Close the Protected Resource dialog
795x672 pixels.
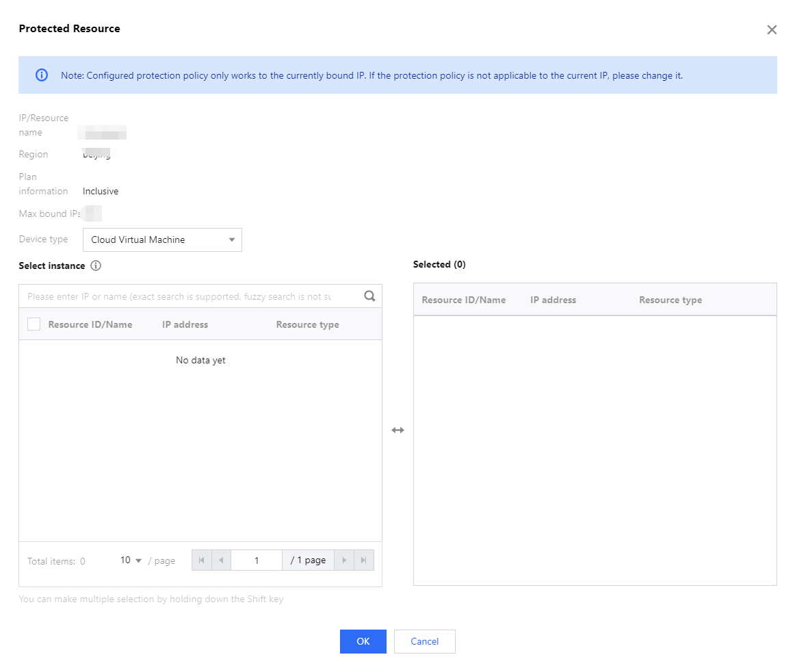(772, 30)
